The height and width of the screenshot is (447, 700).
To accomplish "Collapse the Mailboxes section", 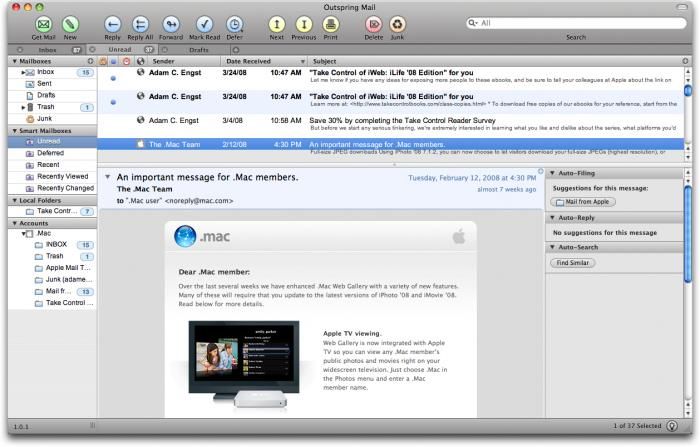I will click(15, 61).
